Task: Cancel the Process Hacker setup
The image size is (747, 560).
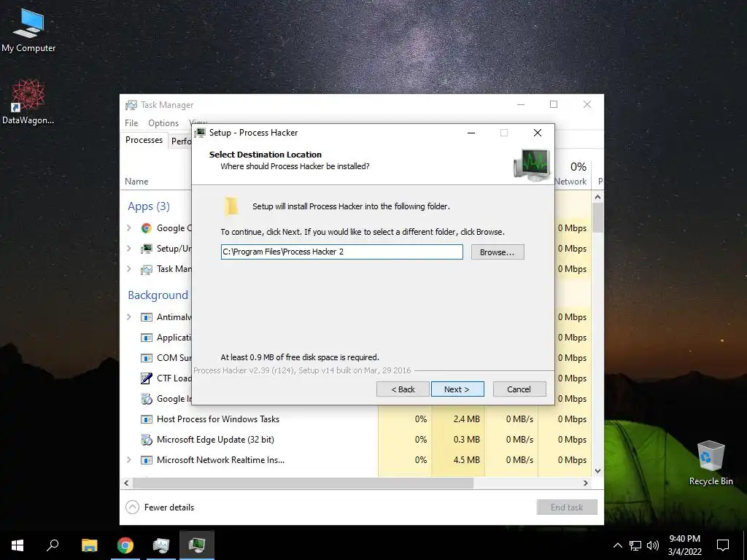Action: pyautogui.click(x=519, y=389)
